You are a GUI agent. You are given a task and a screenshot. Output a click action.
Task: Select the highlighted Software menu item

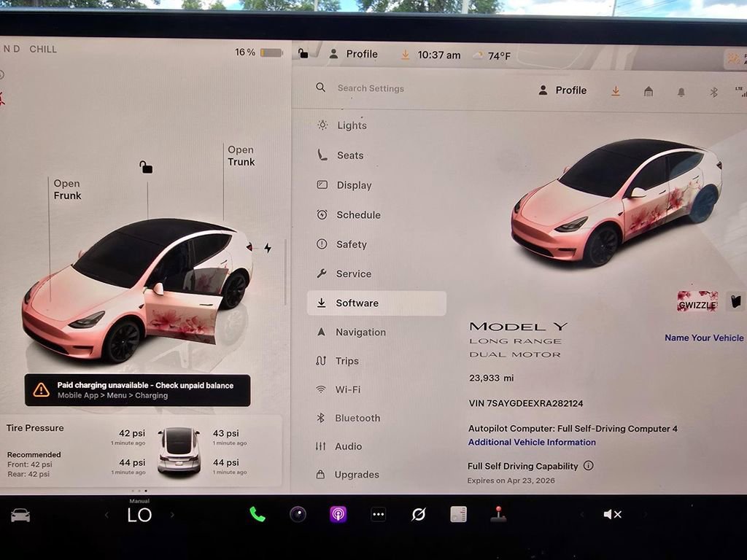click(x=376, y=303)
